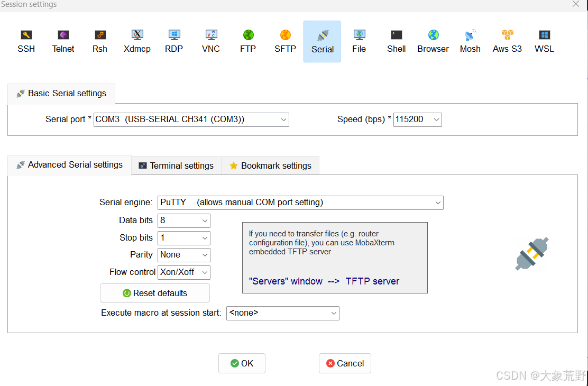
Task: Choose the File session type
Action: [x=359, y=41]
